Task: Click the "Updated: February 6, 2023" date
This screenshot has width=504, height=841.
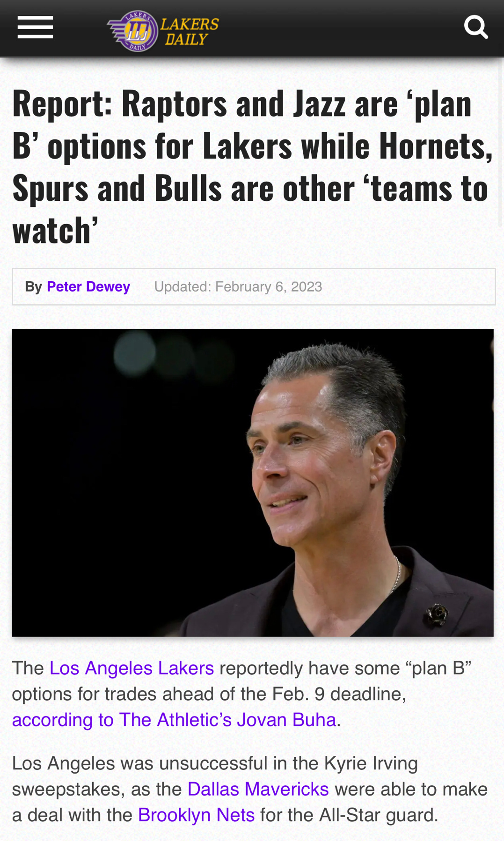Action: (x=238, y=286)
